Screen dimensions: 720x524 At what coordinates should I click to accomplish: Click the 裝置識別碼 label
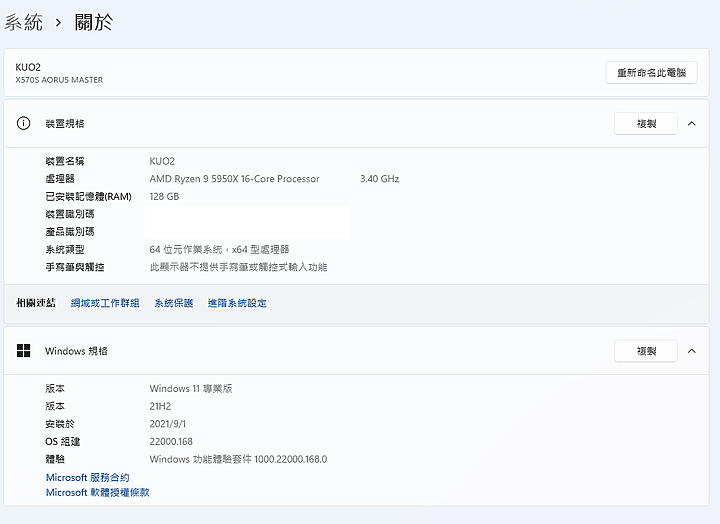pos(70,214)
